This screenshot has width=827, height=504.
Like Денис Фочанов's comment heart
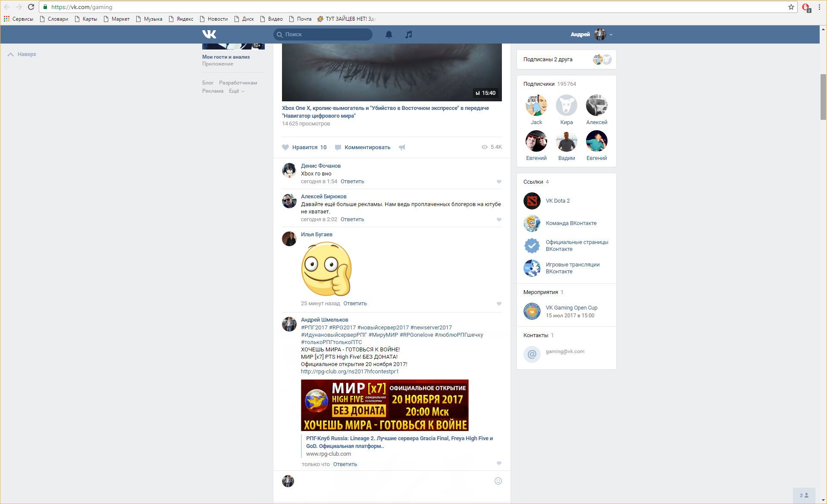click(499, 182)
